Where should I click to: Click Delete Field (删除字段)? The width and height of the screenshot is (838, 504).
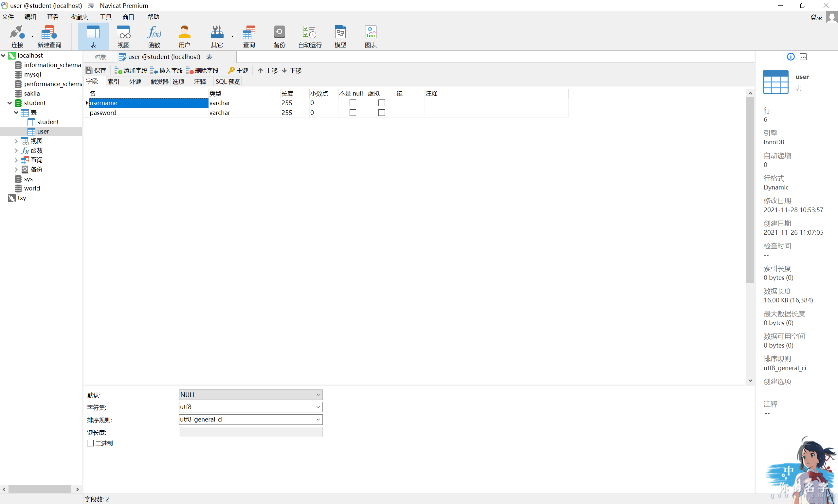[x=202, y=70]
